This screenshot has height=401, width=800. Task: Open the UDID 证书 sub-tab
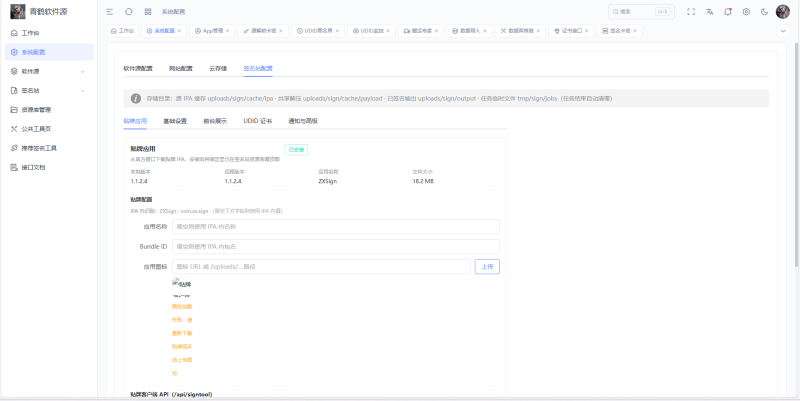pos(258,121)
